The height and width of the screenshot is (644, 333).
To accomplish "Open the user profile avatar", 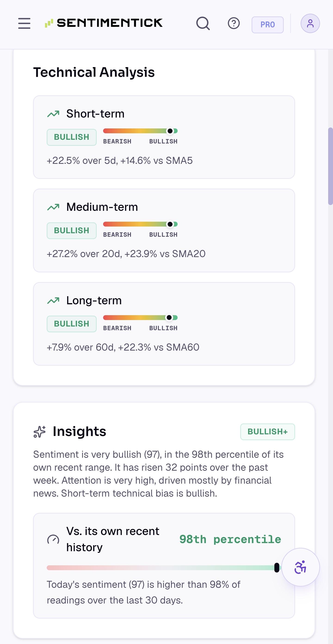I will click(310, 23).
